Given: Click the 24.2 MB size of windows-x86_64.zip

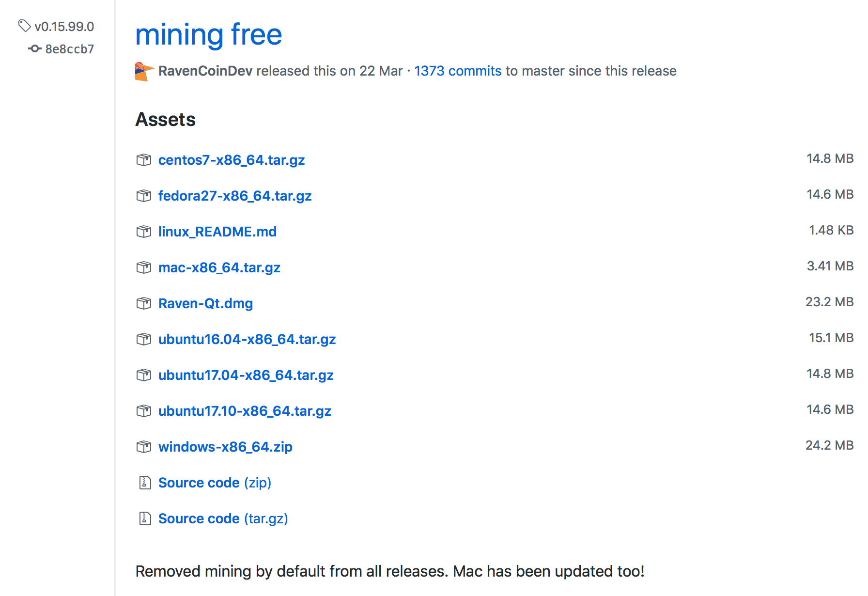Looking at the screenshot, I should pyautogui.click(x=829, y=445).
